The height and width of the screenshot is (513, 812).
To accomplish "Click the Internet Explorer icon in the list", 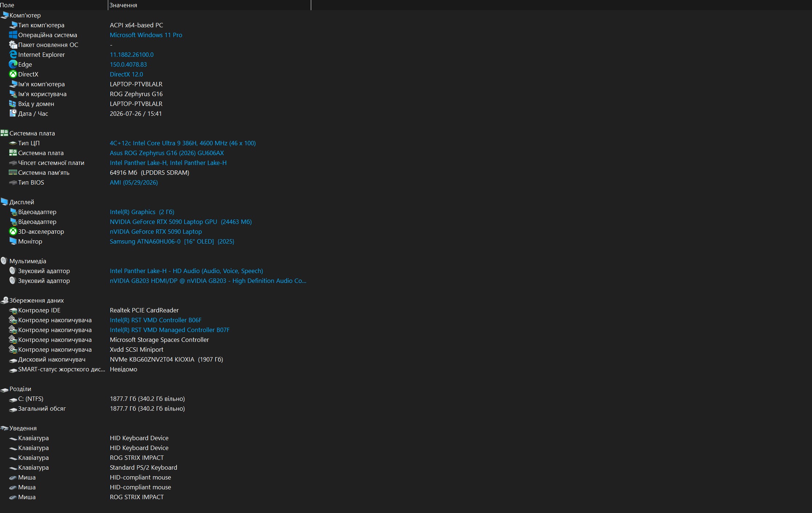I will coord(13,55).
